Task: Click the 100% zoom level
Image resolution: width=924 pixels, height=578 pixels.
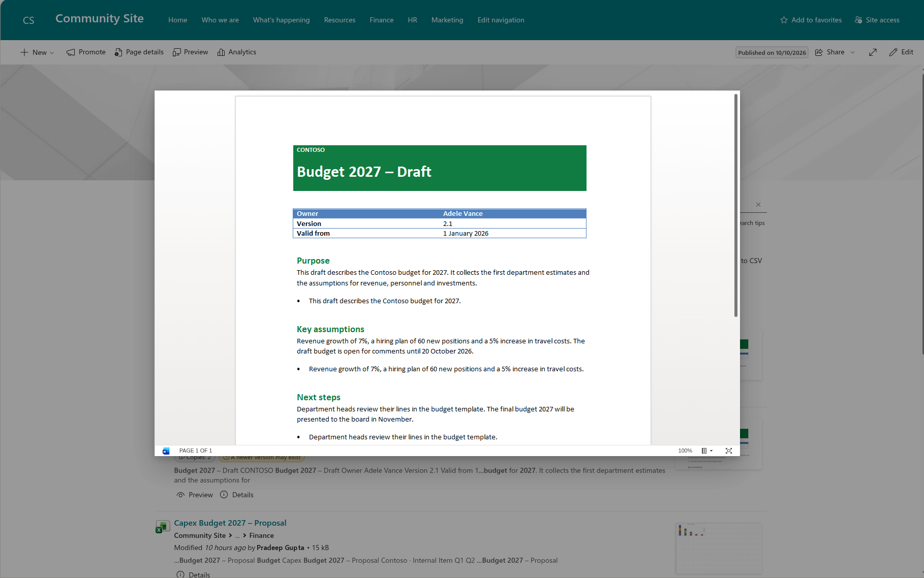Action: click(x=685, y=451)
